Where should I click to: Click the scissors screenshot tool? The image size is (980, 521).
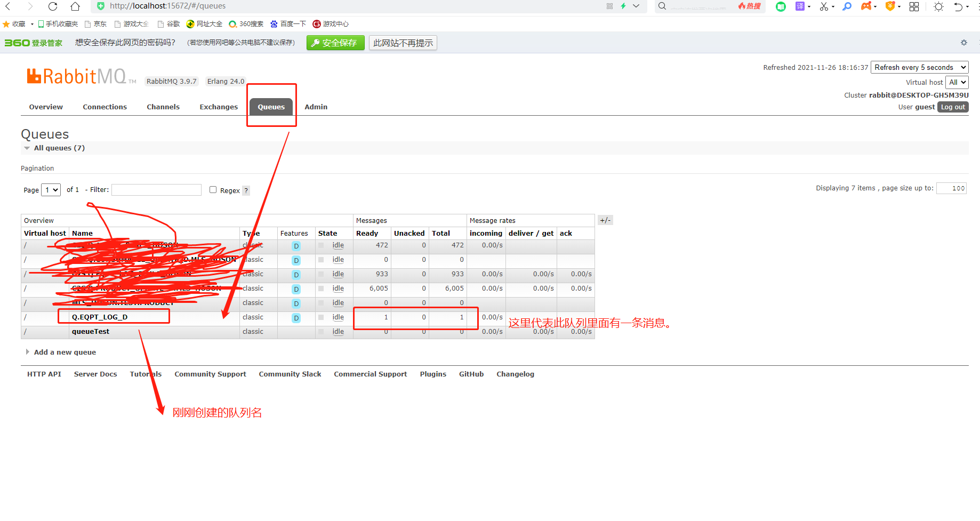(x=824, y=6)
